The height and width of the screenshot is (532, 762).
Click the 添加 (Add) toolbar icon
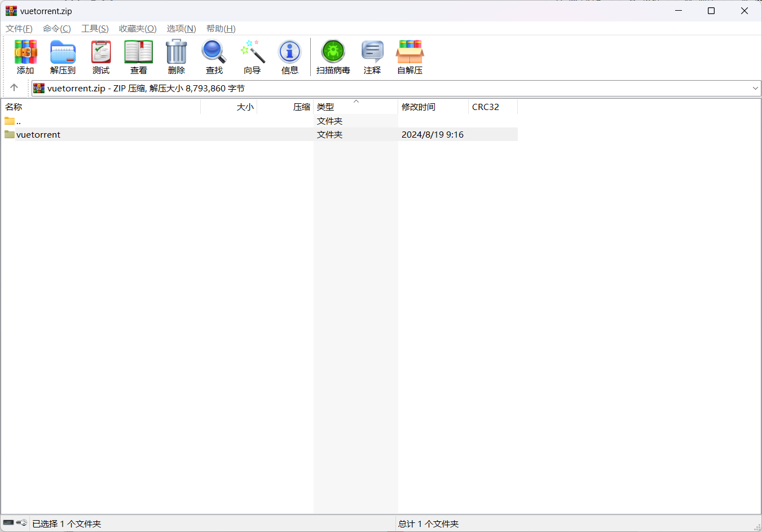[25, 57]
